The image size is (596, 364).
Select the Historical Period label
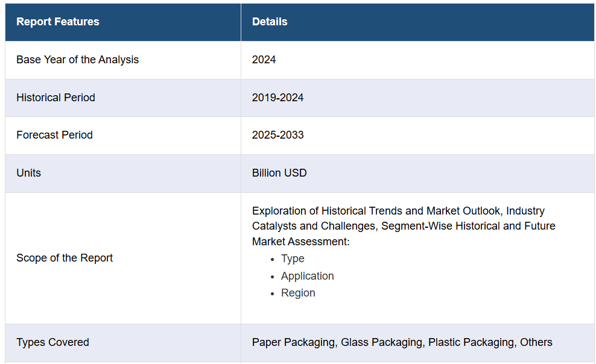click(55, 98)
